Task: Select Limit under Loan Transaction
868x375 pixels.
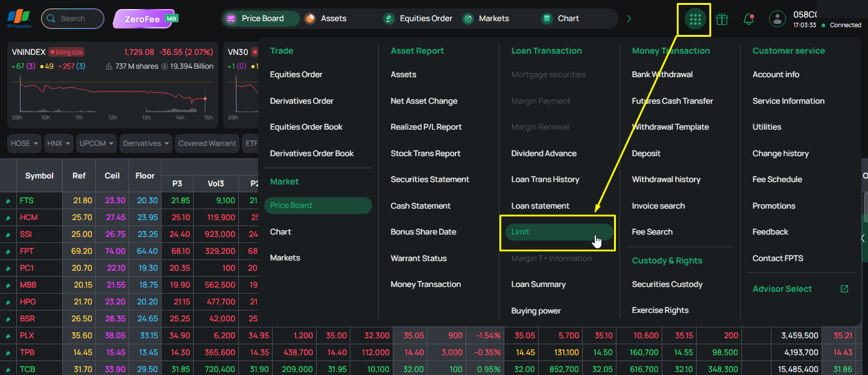Action: (x=559, y=232)
